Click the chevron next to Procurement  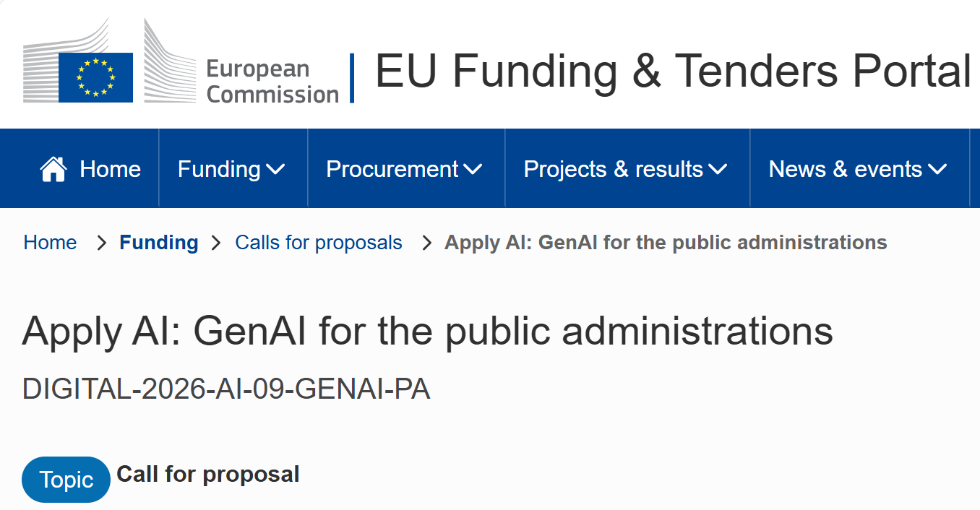pyautogui.click(x=475, y=170)
